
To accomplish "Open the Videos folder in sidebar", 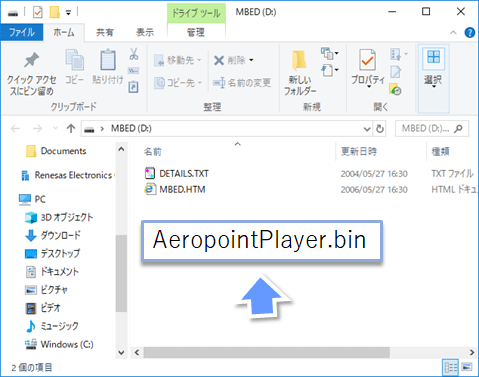I will [x=50, y=308].
